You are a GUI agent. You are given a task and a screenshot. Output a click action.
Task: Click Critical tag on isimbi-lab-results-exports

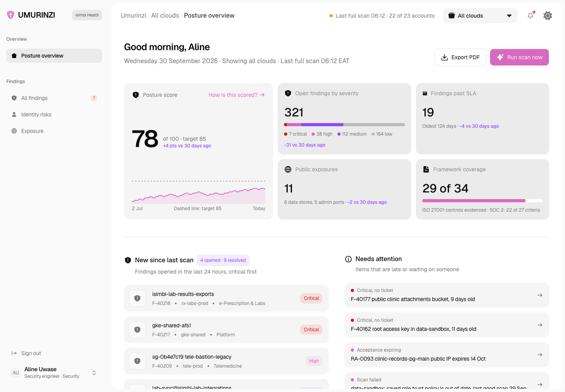point(311,298)
